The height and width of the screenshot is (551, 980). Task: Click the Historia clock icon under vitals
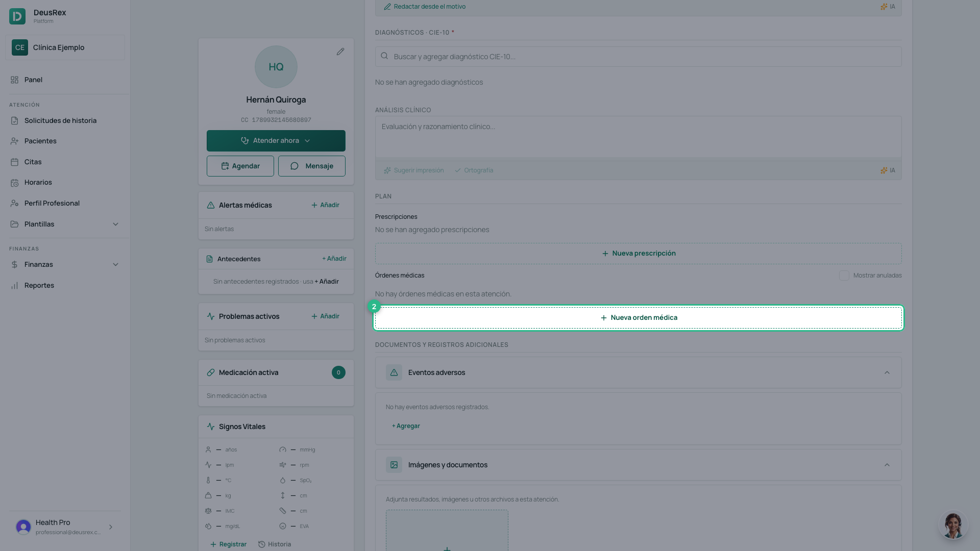coord(262,544)
